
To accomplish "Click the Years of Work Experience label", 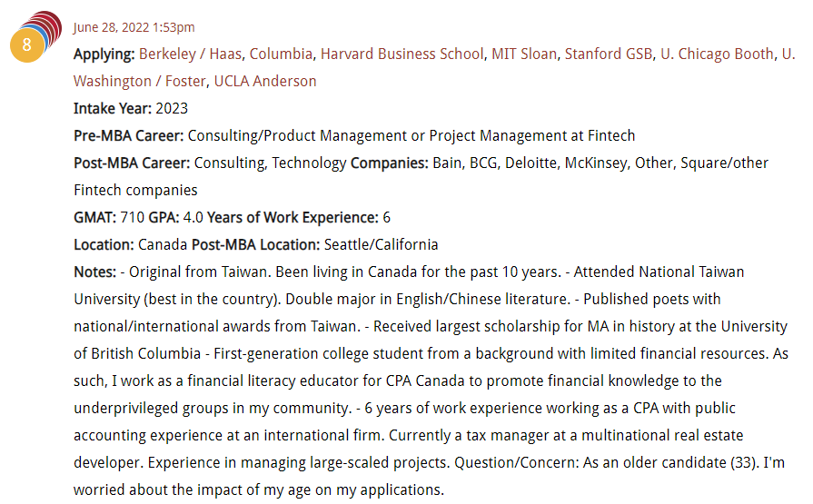I will tap(292, 217).
